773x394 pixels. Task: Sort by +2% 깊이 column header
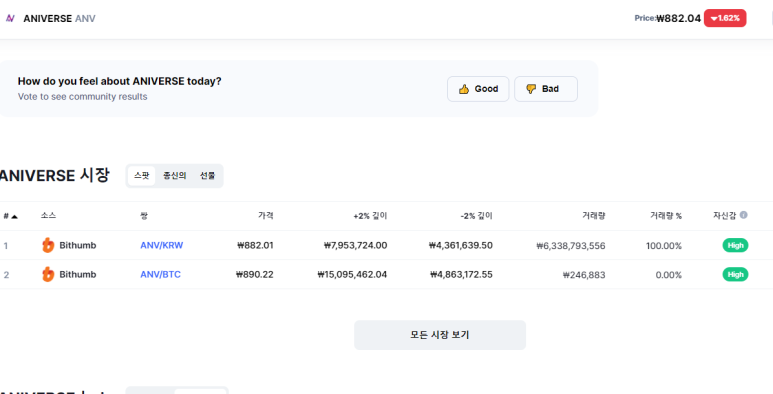(370, 215)
